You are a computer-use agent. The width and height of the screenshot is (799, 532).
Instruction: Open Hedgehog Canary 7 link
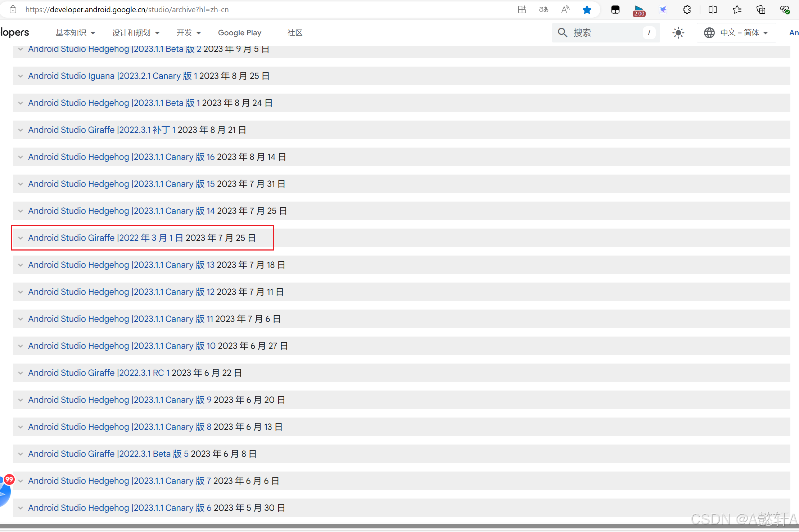[x=120, y=481]
